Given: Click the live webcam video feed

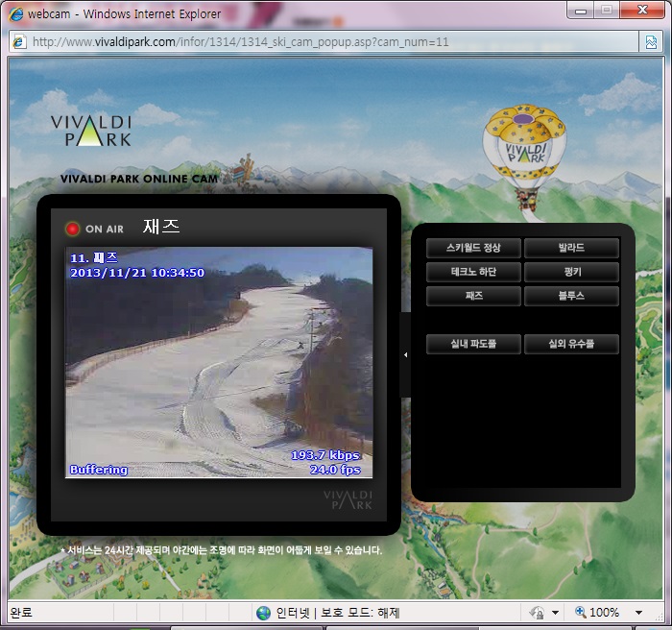Looking at the screenshot, I should 219,362.
